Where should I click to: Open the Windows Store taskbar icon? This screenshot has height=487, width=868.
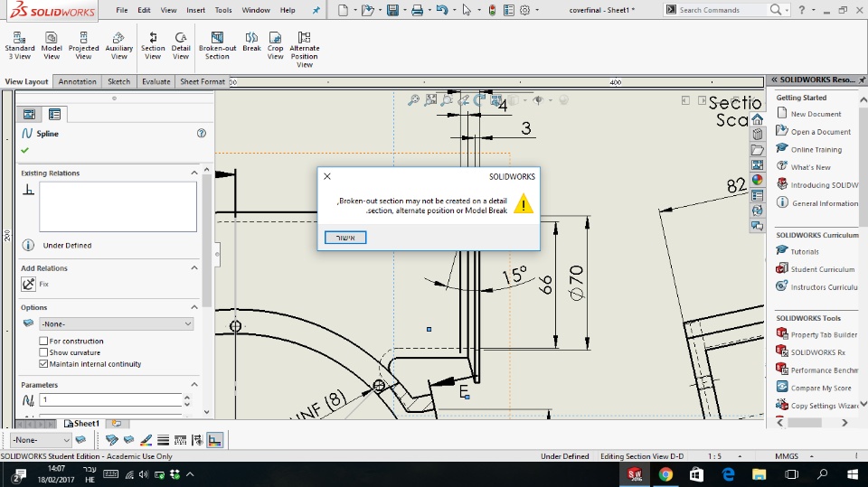pos(696,474)
